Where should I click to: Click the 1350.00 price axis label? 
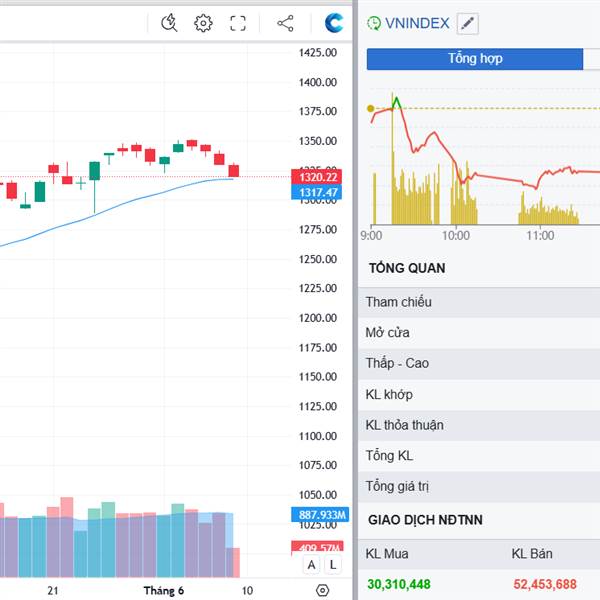[318, 141]
